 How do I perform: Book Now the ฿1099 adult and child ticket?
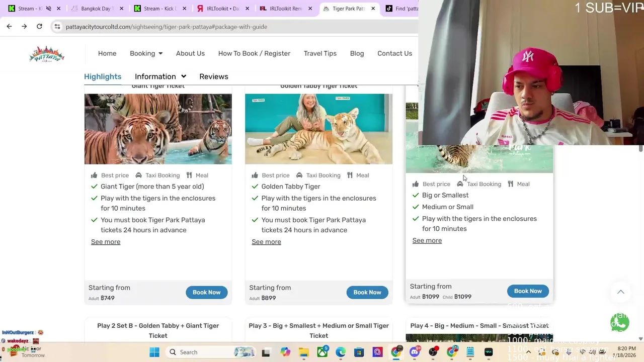[528, 291]
